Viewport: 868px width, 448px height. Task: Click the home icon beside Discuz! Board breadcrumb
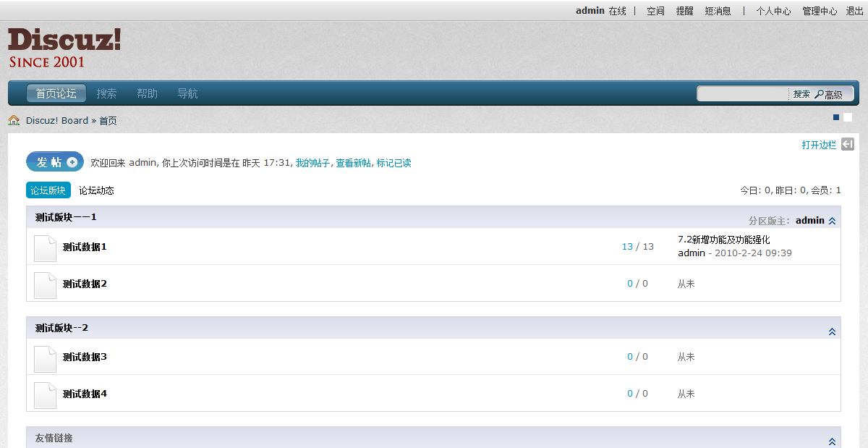click(x=14, y=121)
